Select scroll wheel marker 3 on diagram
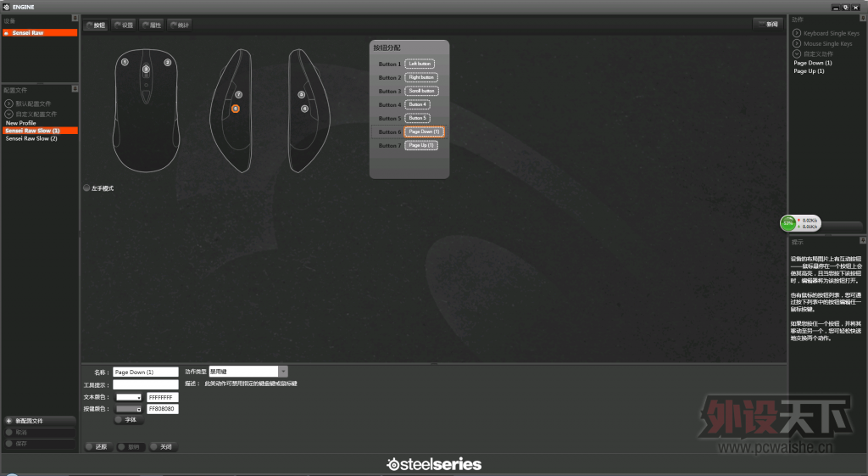The width and height of the screenshot is (868, 476). (146, 70)
